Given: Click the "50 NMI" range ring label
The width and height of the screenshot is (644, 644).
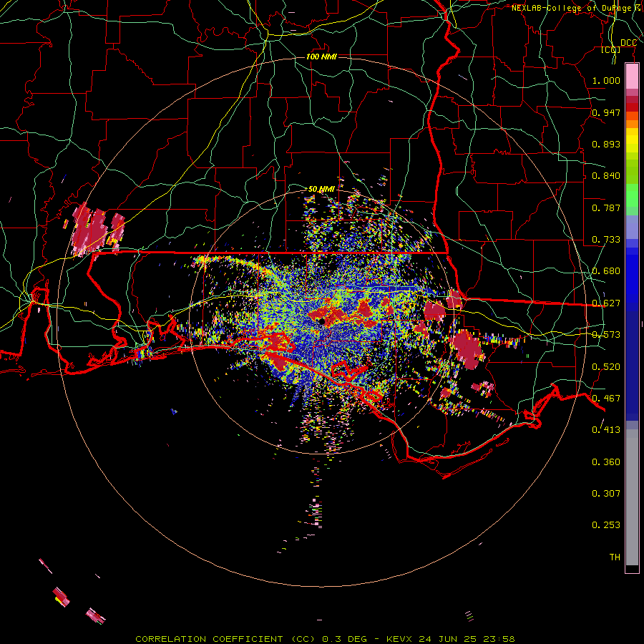Looking at the screenshot, I should [x=321, y=189].
